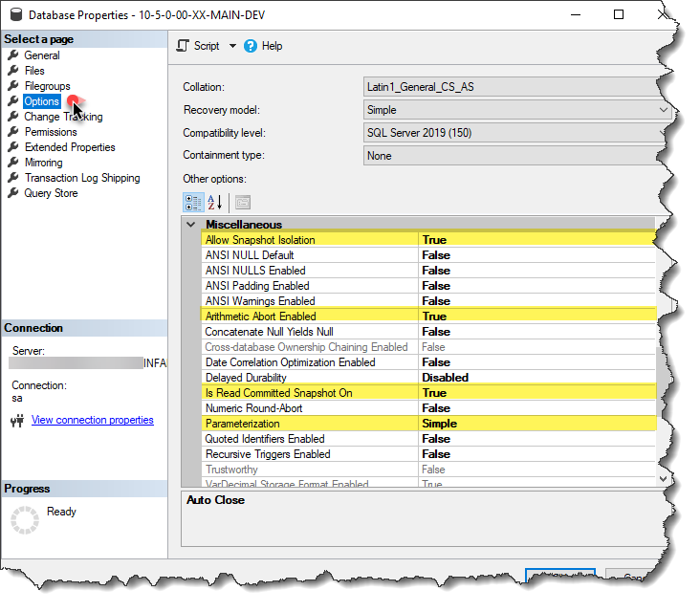700x612 pixels.
Task: Open the General page
Action: point(42,55)
